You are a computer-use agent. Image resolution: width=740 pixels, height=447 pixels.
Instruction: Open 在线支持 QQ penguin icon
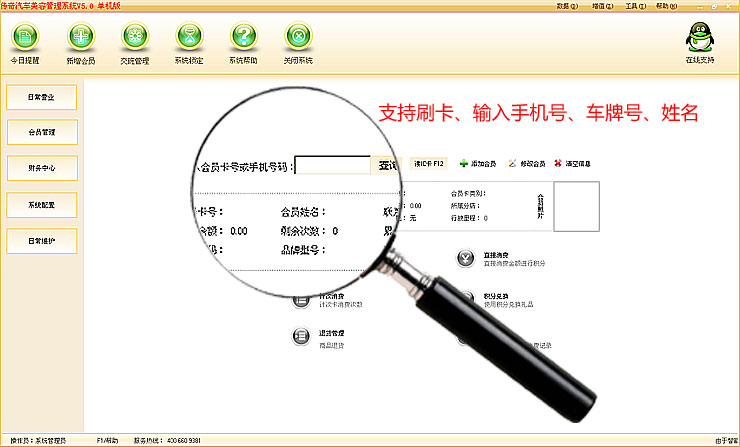pos(699,37)
